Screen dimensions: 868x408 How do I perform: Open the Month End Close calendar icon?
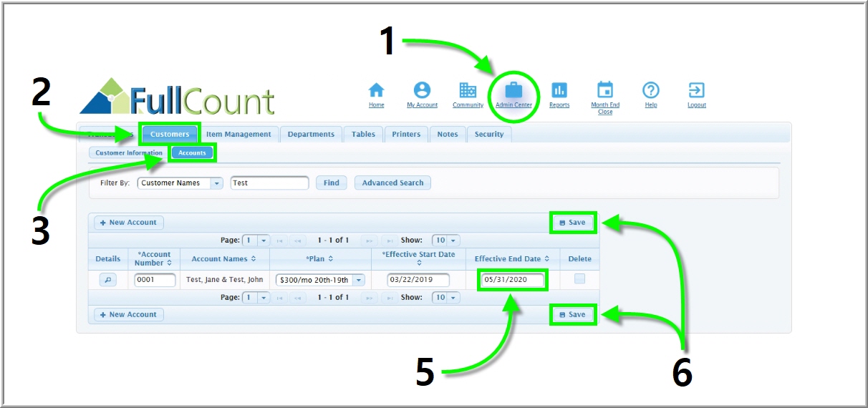pos(605,90)
